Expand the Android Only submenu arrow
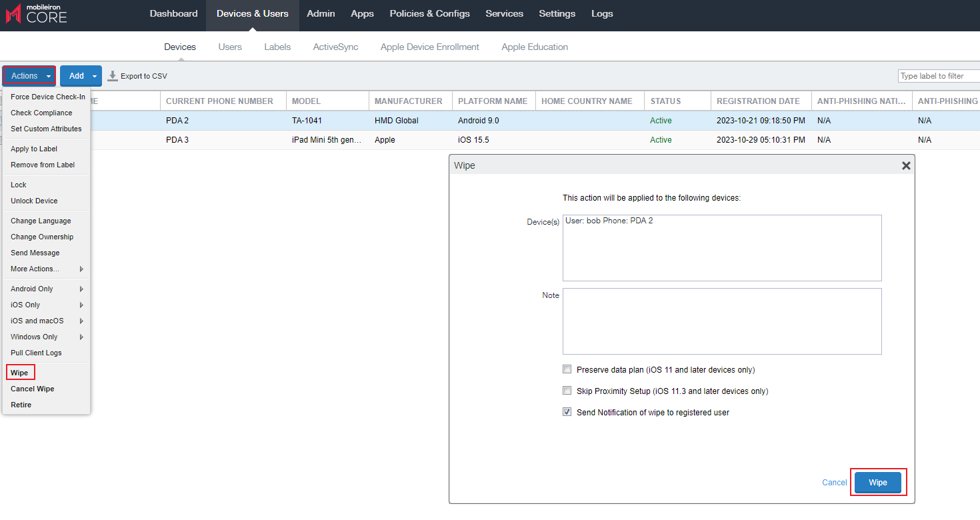The width and height of the screenshot is (980, 520). [x=81, y=289]
